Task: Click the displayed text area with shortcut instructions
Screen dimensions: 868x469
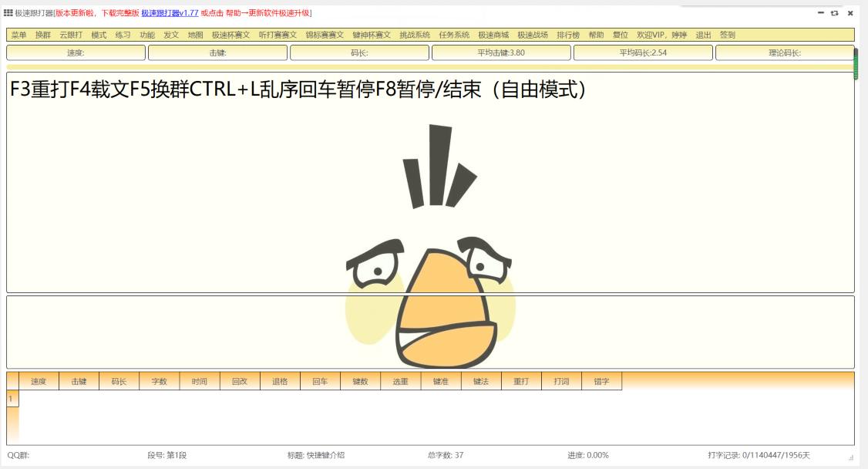Action: click(x=430, y=182)
